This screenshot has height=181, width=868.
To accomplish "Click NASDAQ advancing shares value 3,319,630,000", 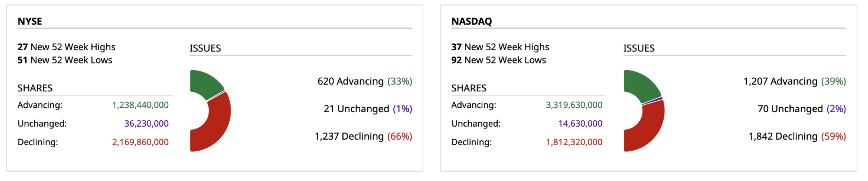I will [574, 105].
